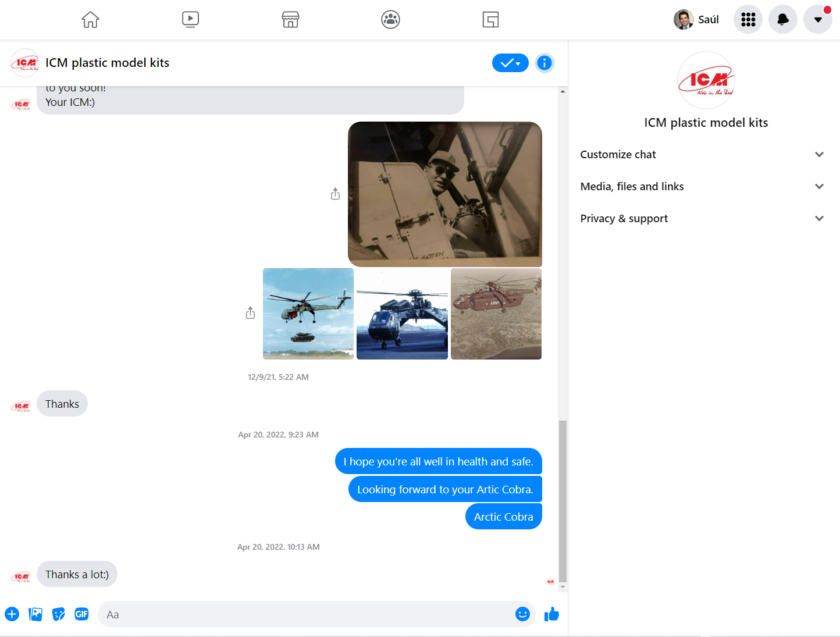Screen dimensions: 840x637
Task: Open the notifications bell
Action: click(783, 20)
